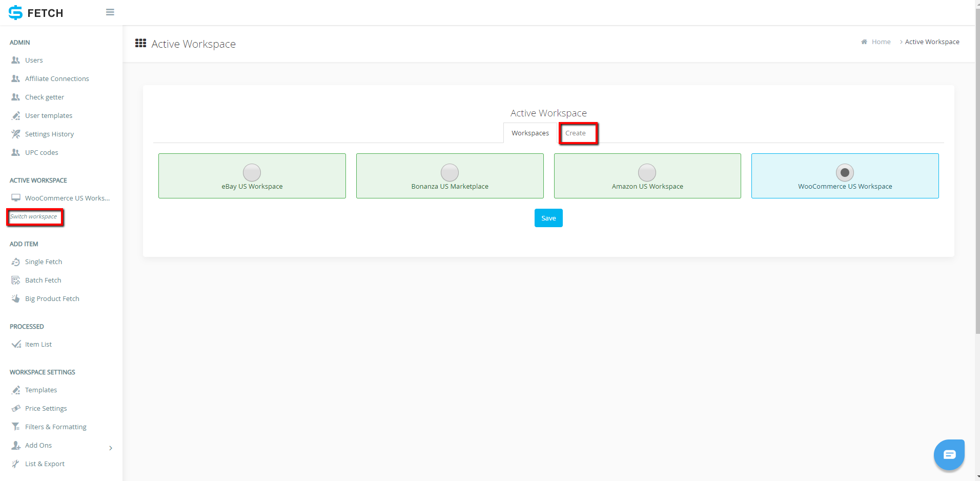Click the Check getter icon
Viewport: 980px width, 481px height.
(16, 97)
